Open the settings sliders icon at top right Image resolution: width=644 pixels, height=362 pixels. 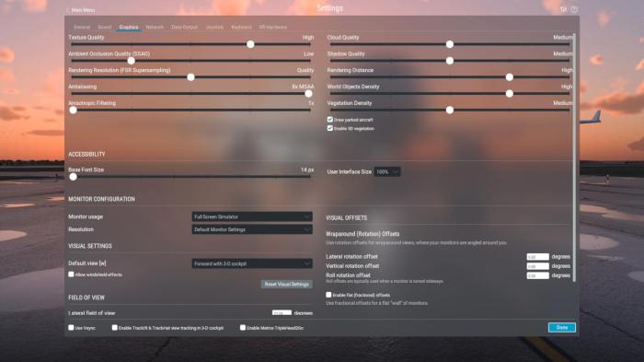pyautogui.click(x=563, y=9)
